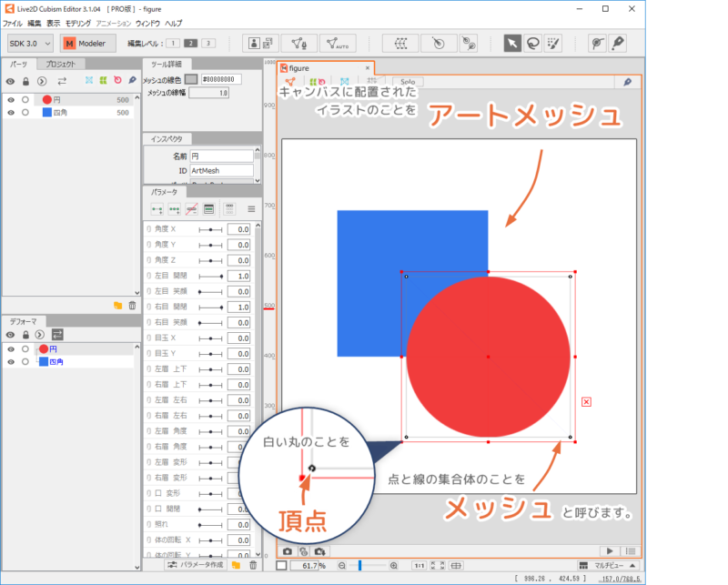This screenshot has width=728, height=585.
Task: Click the list view button beside play
Action: click(630, 551)
